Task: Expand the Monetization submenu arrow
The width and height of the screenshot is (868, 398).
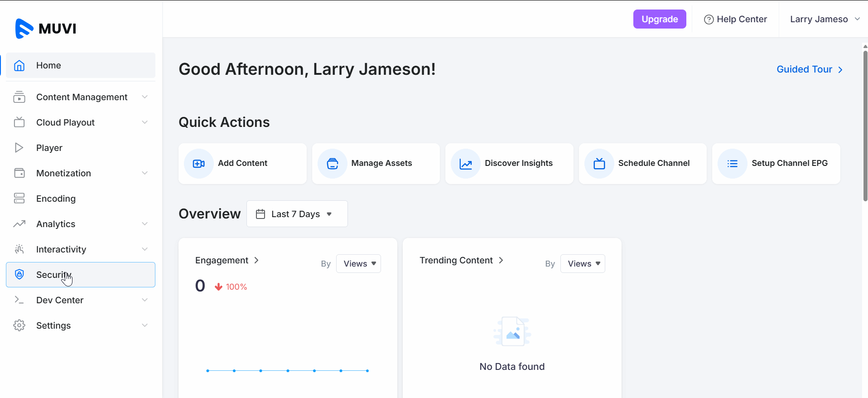Action: tap(145, 173)
